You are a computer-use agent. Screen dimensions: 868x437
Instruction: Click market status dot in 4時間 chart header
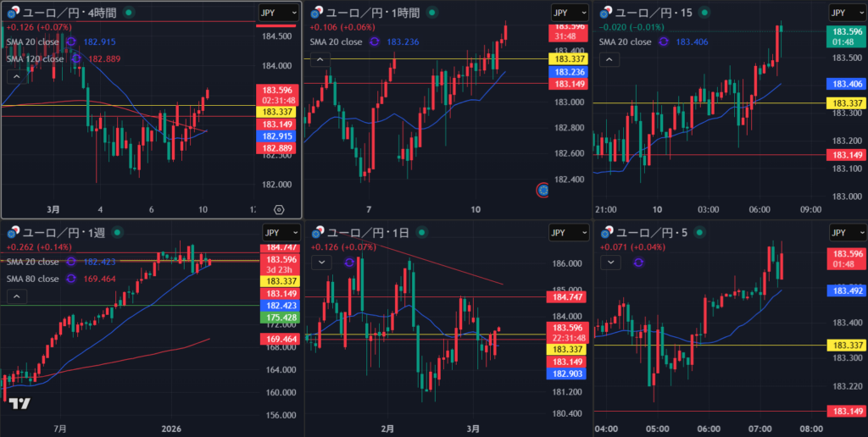tap(128, 13)
